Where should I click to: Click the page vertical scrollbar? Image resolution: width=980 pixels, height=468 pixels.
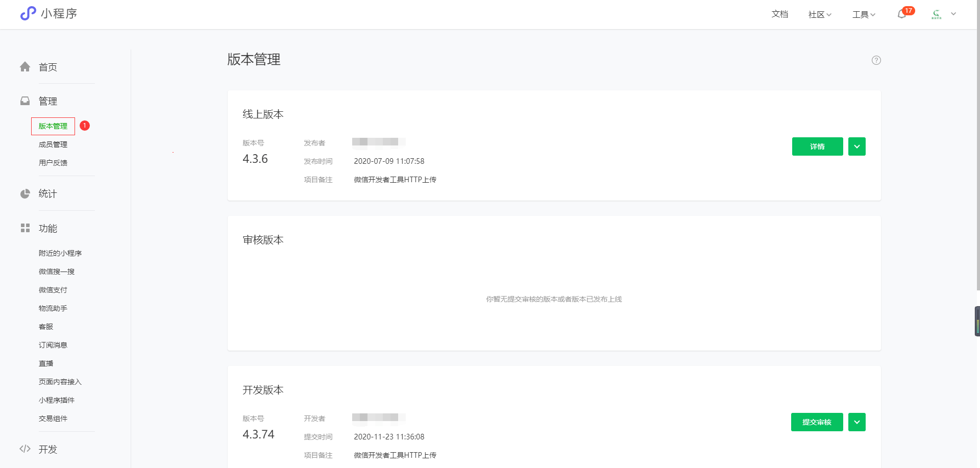977,153
